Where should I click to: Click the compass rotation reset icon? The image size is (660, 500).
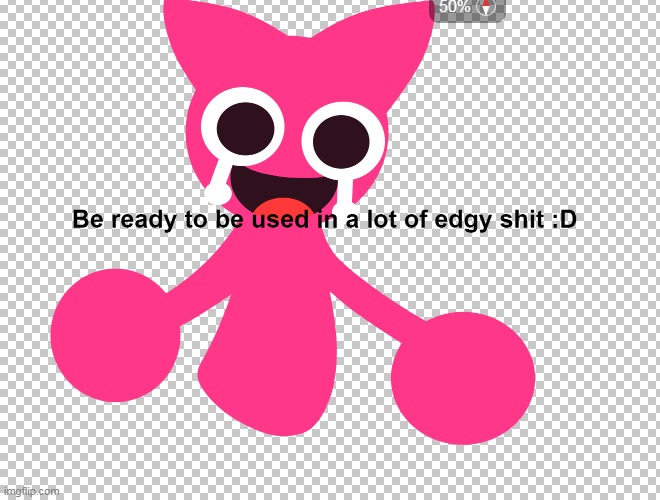click(487, 7)
